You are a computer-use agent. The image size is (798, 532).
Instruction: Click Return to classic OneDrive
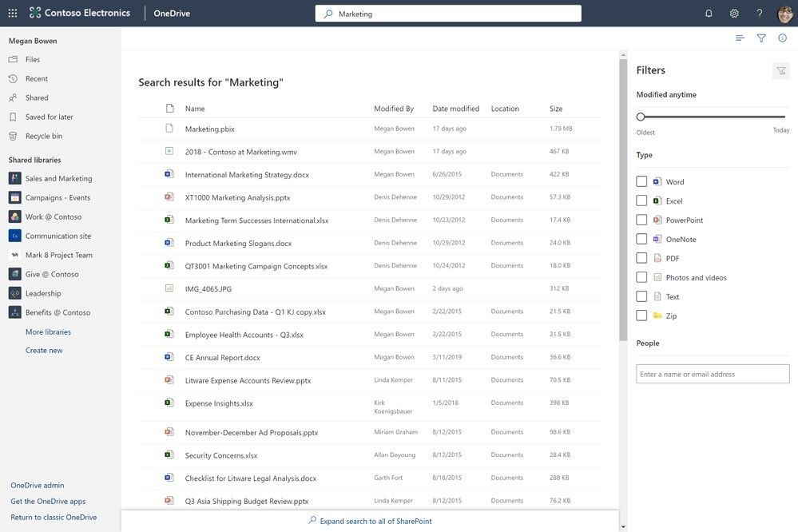[54, 518]
